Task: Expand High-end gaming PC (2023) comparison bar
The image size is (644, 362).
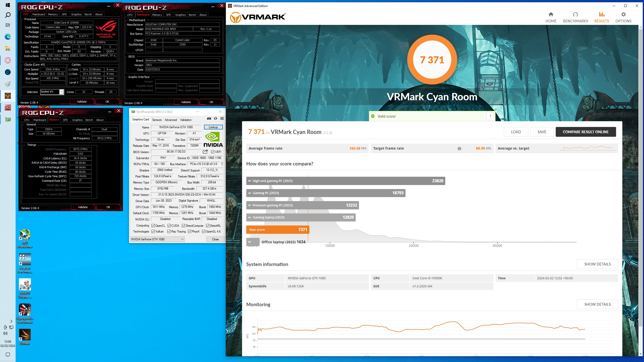Action: click(x=346, y=181)
